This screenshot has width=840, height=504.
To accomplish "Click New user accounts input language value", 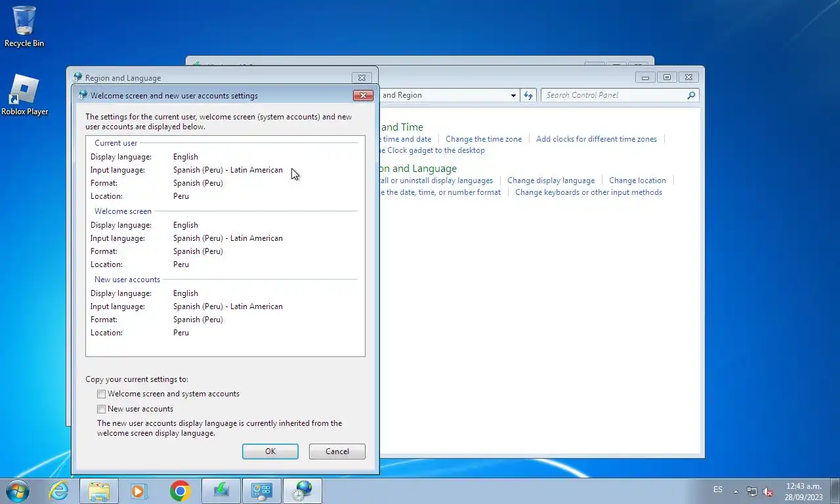I will pyautogui.click(x=228, y=306).
